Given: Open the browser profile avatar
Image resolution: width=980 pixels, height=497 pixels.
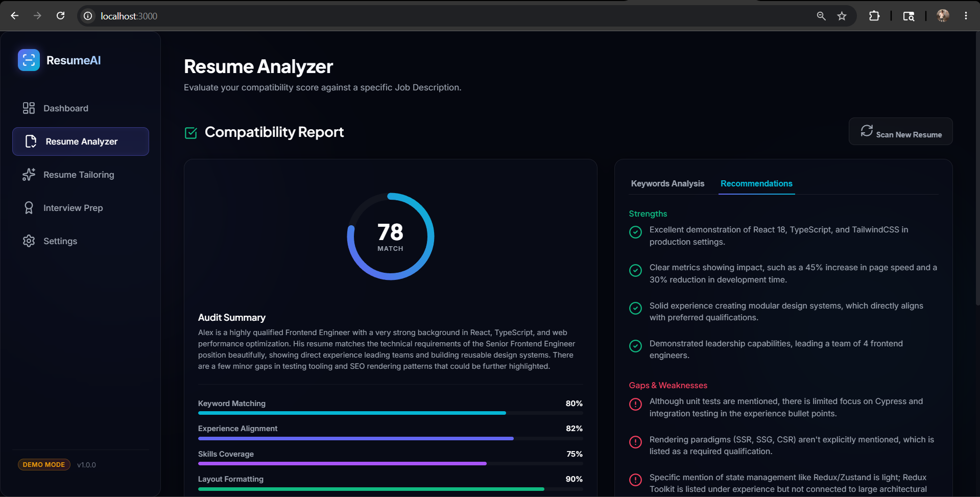Looking at the screenshot, I should [x=943, y=16].
